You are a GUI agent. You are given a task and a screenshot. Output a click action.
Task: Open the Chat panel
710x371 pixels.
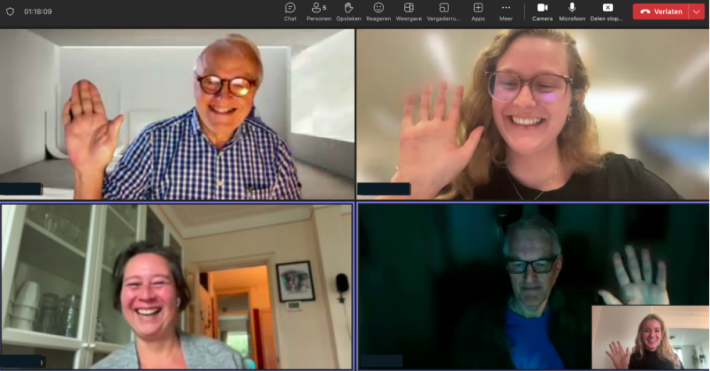point(290,12)
